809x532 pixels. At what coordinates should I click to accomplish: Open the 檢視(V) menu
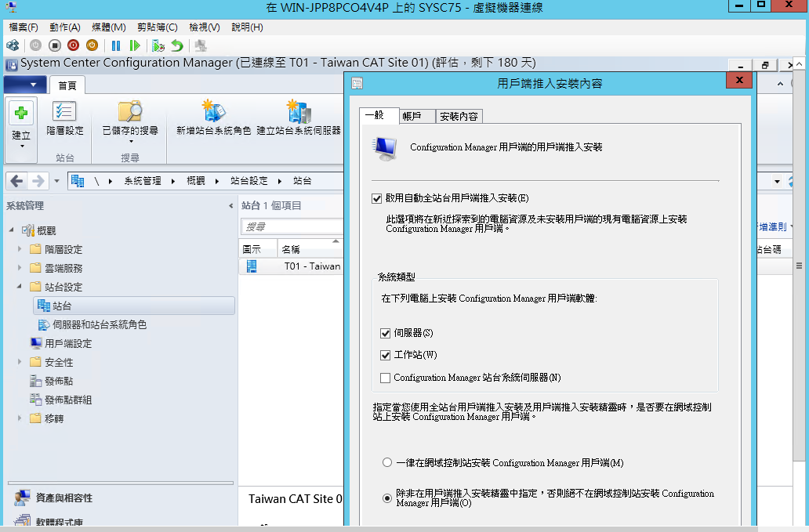coord(205,27)
